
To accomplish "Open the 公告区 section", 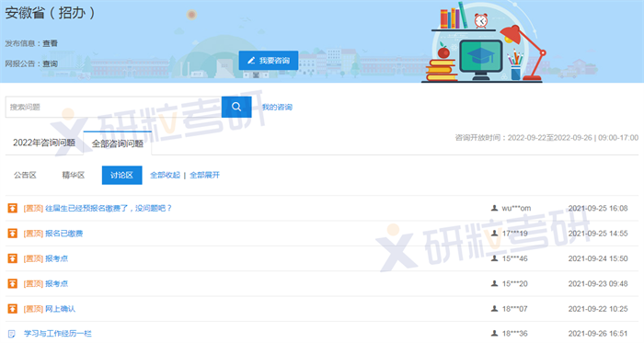I will point(25,176).
